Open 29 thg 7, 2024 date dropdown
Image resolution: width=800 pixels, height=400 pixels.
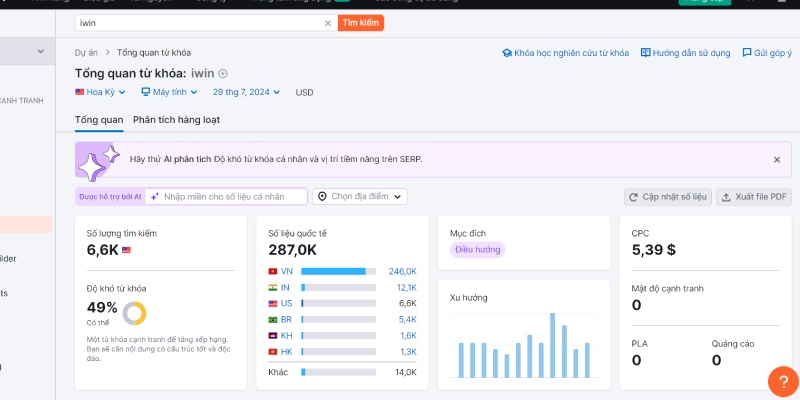coord(246,92)
